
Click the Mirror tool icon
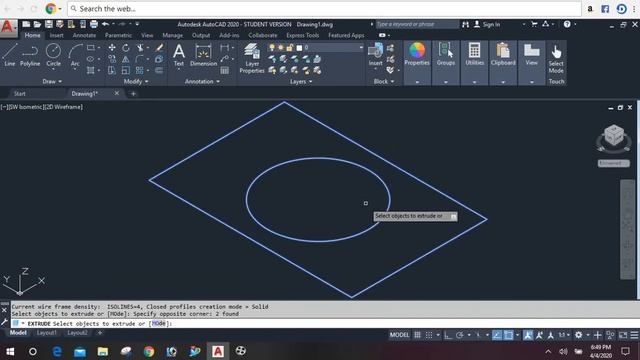click(126, 59)
